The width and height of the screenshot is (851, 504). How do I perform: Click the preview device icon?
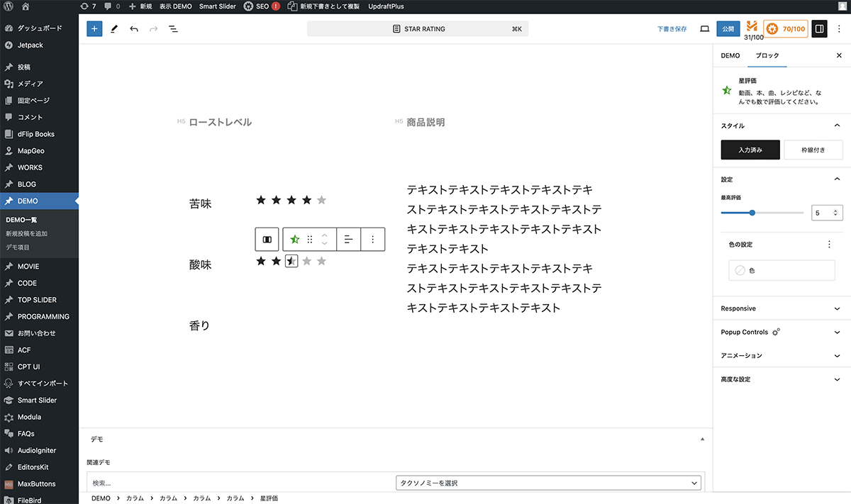click(704, 29)
